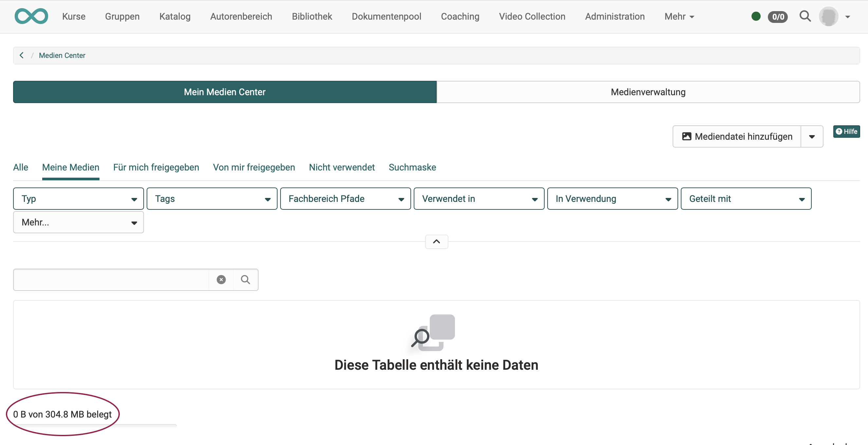The width and height of the screenshot is (868, 445).
Task: Click the dropdown arrow next to Mediendatei hinzufügen
Action: (x=813, y=136)
